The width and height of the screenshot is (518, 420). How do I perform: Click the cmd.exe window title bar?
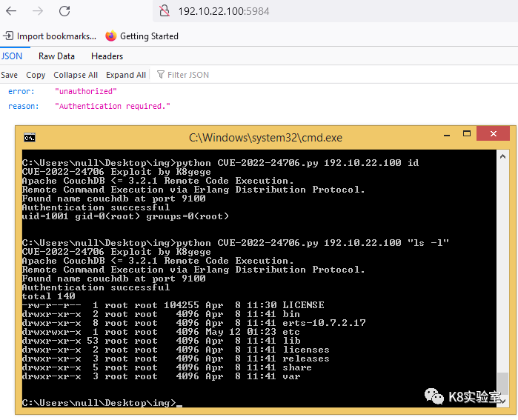(x=265, y=137)
